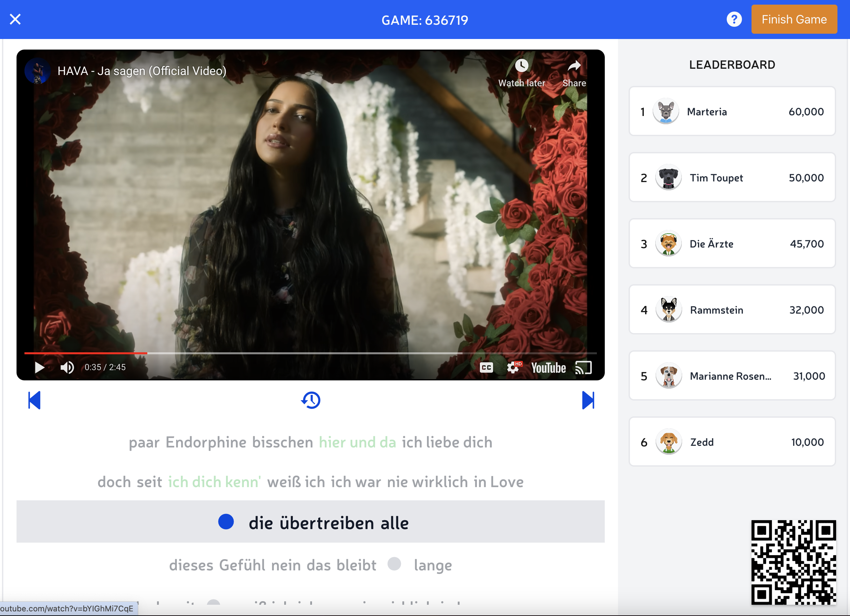Screen dimensions: 850x616
Task: Click Tim Toupet's black dog avatar
Action: click(x=668, y=177)
